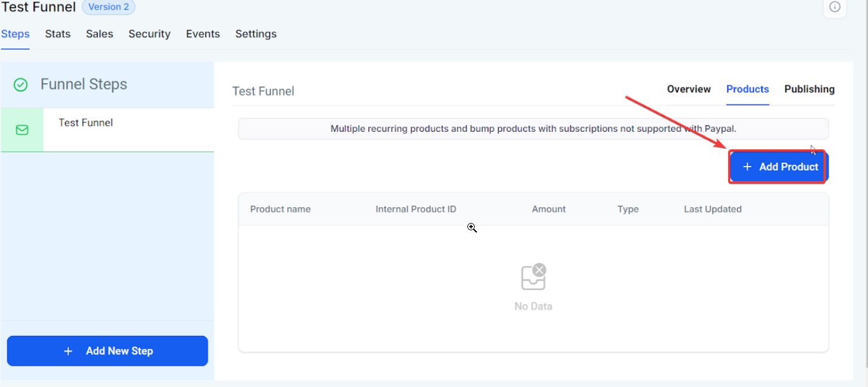Image resolution: width=868 pixels, height=387 pixels.
Task: Select the Test Funnel step in sidebar
Action: point(86,123)
